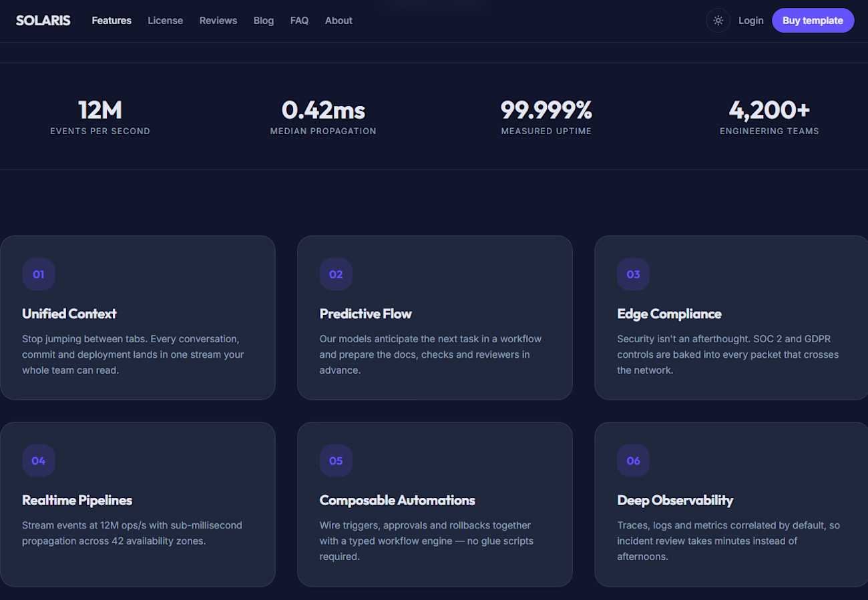Open the About page
The width and height of the screenshot is (868, 600).
[339, 21]
